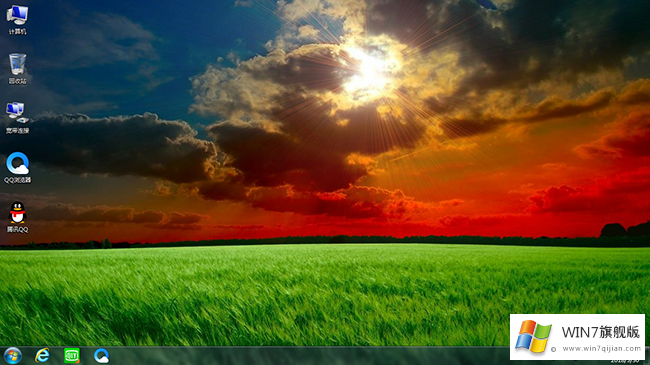Launch Internet Explorer from the taskbar
650x365 pixels.
point(42,356)
